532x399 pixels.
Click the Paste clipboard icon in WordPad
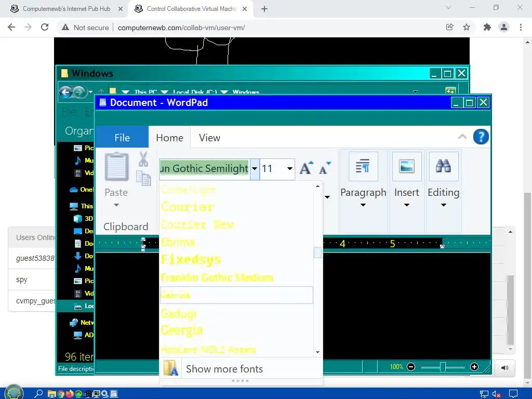pyautogui.click(x=117, y=167)
